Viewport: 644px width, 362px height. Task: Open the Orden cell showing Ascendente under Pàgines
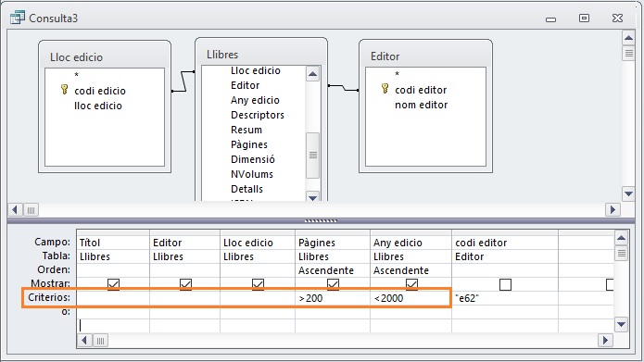(x=333, y=270)
